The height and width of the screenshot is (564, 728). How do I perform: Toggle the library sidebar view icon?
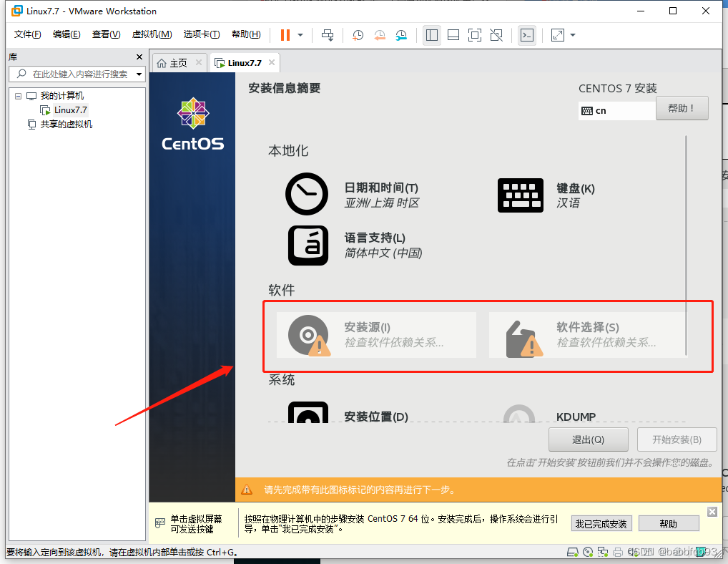tap(432, 35)
